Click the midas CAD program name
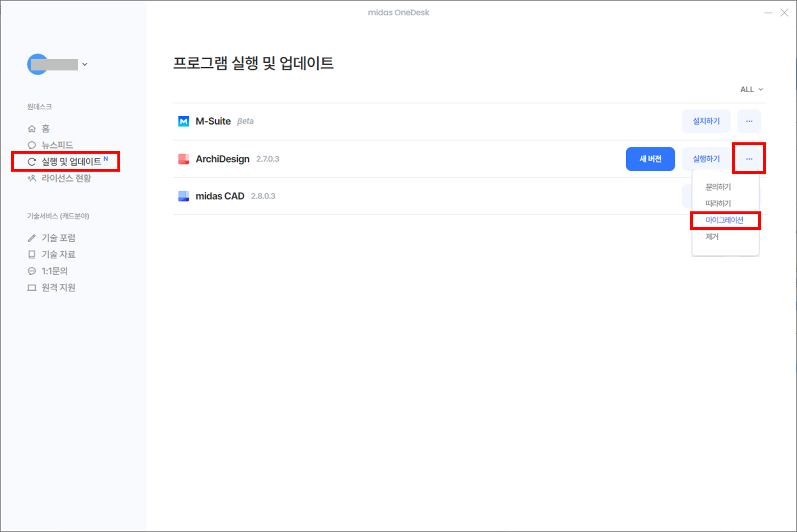This screenshot has height=532, width=797. [x=220, y=196]
